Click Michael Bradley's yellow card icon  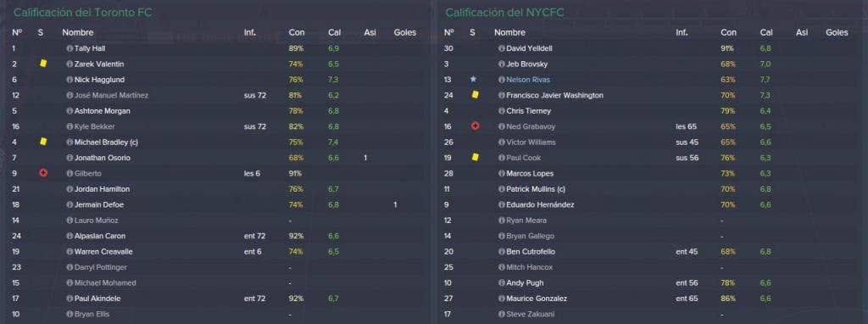[43, 142]
